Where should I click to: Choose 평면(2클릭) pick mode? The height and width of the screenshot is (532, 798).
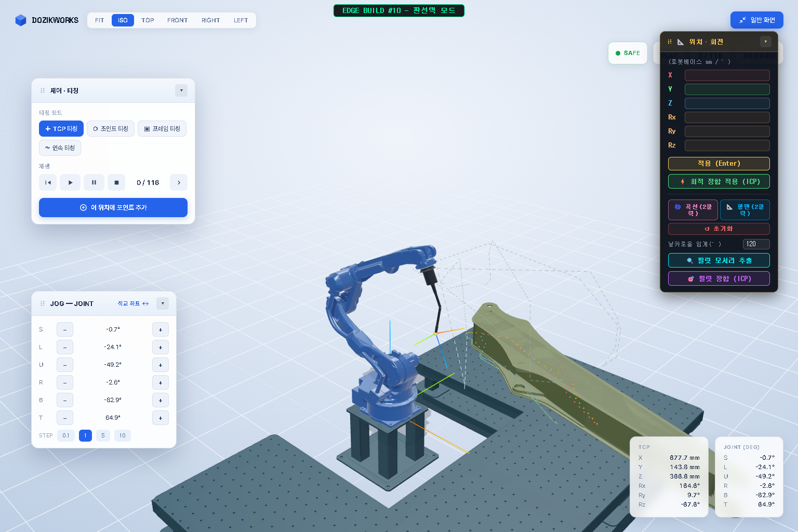coord(745,210)
